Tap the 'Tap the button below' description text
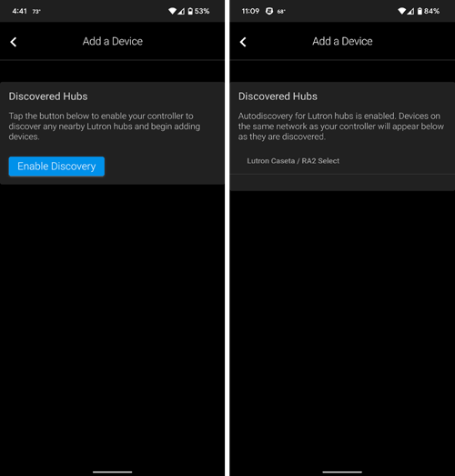 pos(105,127)
